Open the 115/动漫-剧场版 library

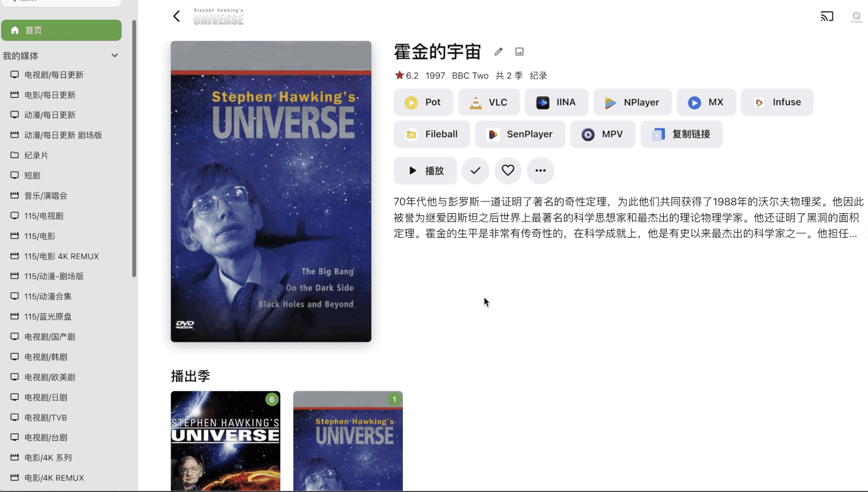(61, 276)
